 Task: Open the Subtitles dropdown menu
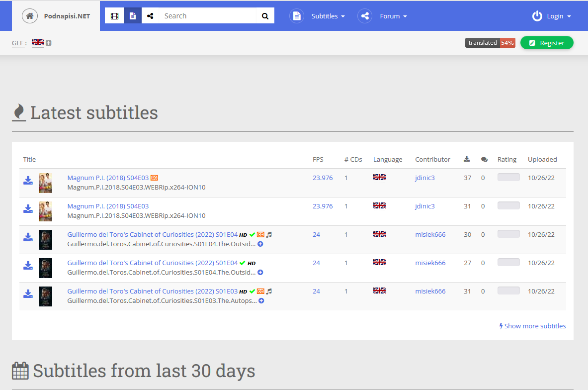[x=328, y=16]
